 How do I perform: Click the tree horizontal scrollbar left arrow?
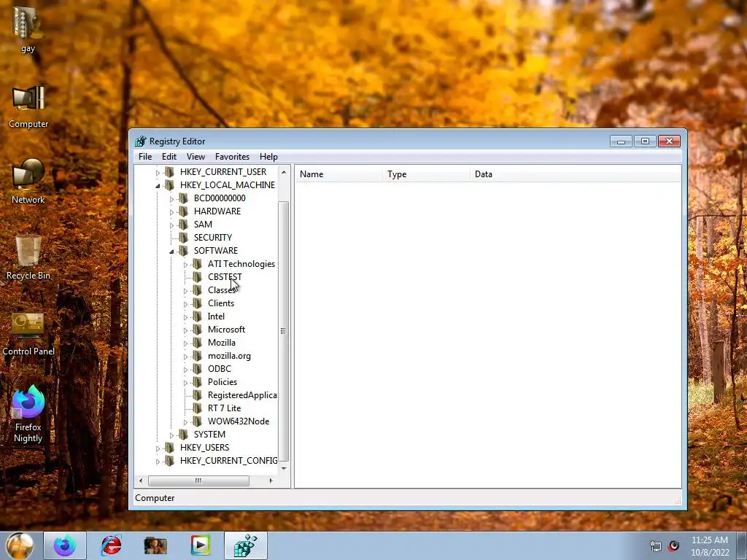[141, 481]
